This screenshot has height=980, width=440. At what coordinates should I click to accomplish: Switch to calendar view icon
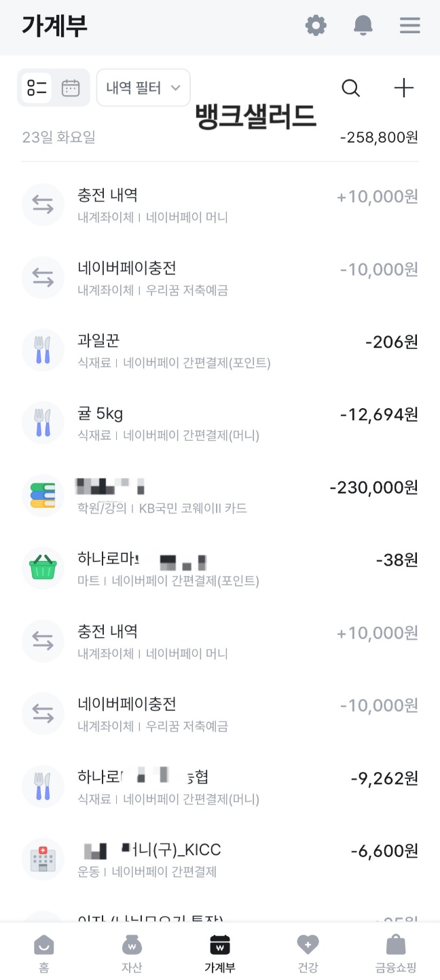(x=70, y=88)
